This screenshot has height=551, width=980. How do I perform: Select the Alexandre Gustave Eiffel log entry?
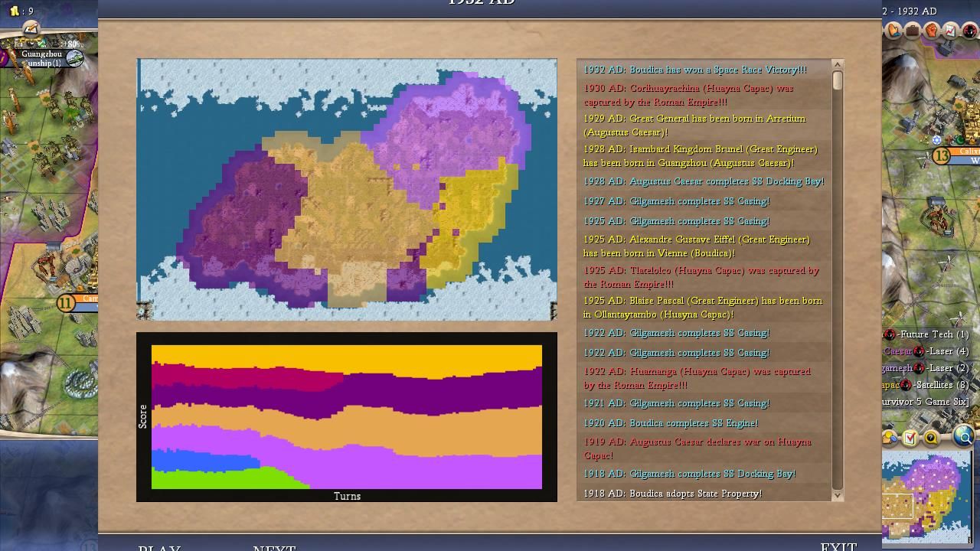tap(704, 246)
